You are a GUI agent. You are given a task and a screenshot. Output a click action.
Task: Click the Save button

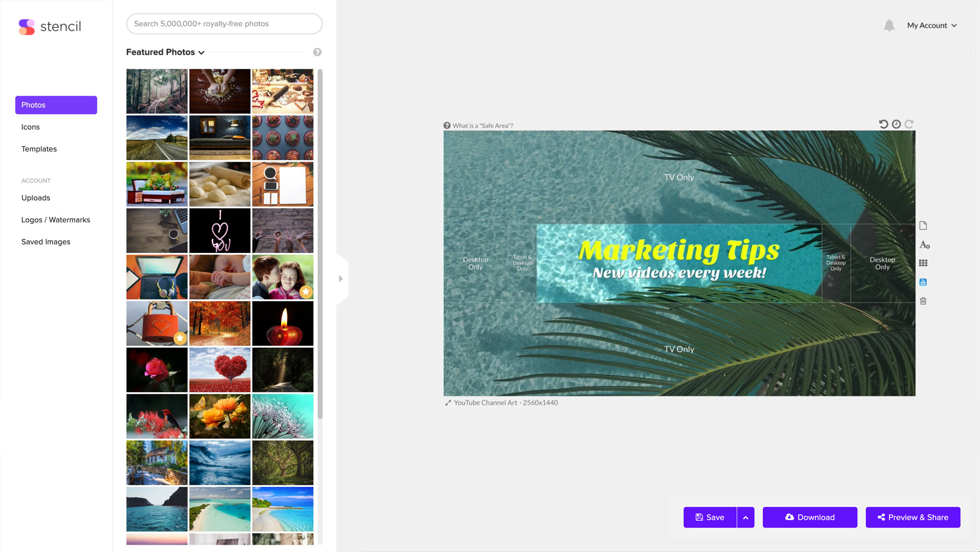(710, 517)
